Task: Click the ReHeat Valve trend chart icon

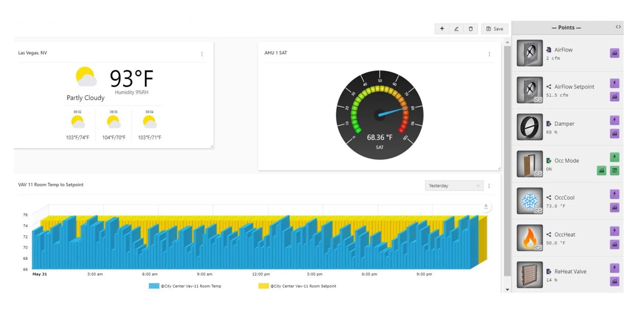Action: (x=614, y=281)
